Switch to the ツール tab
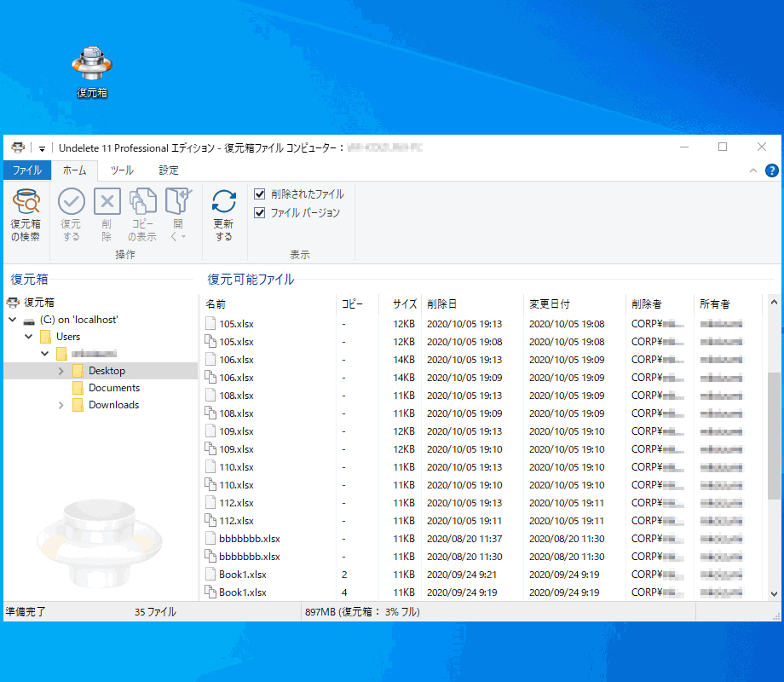The width and height of the screenshot is (784, 682). [x=122, y=170]
